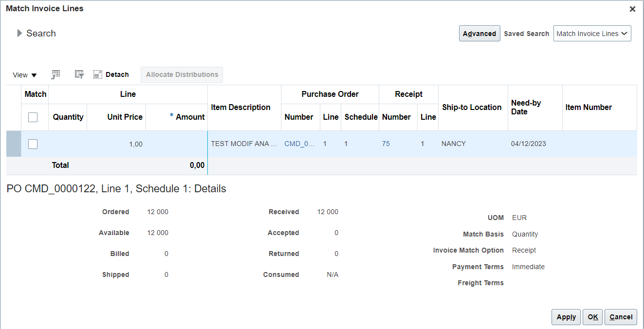
Task: Open the View dropdown arrow
Action: [34, 75]
